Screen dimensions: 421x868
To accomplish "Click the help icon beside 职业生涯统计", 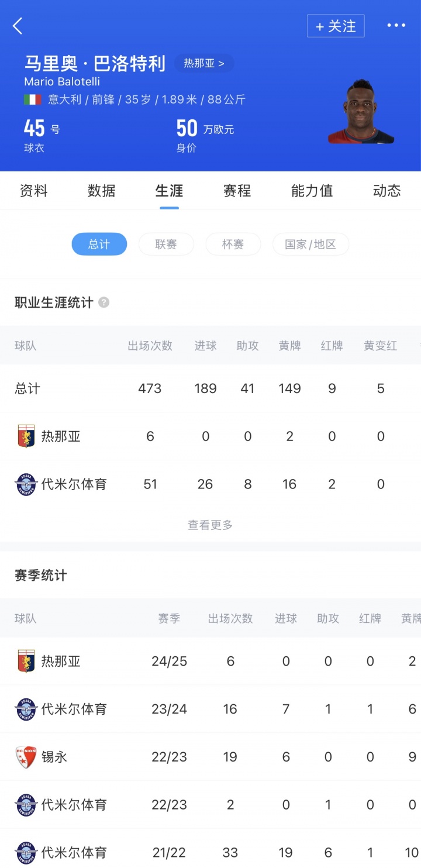I will (x=103, y=302).
